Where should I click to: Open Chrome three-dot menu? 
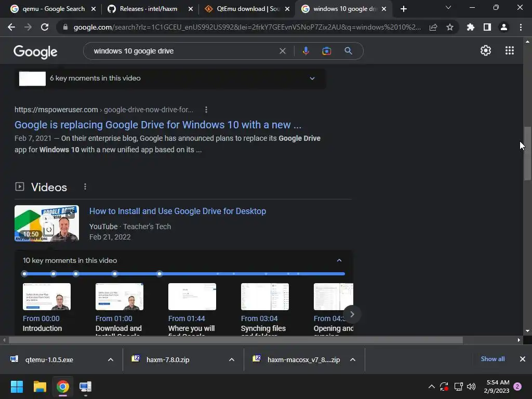pyautogui.click(x=521, y=27)
